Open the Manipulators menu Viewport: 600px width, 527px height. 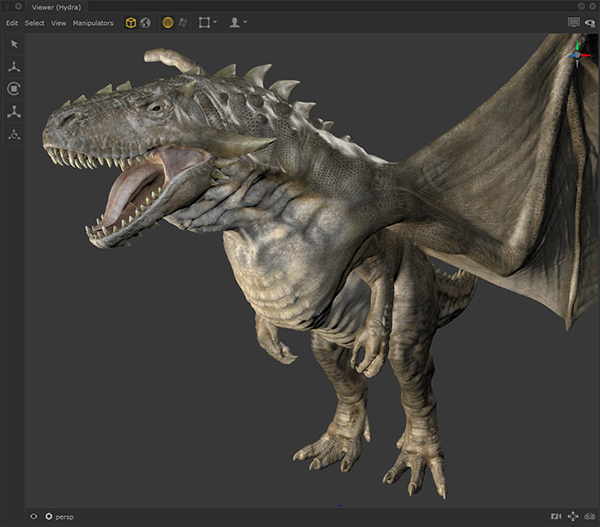(x=93, y=22)
